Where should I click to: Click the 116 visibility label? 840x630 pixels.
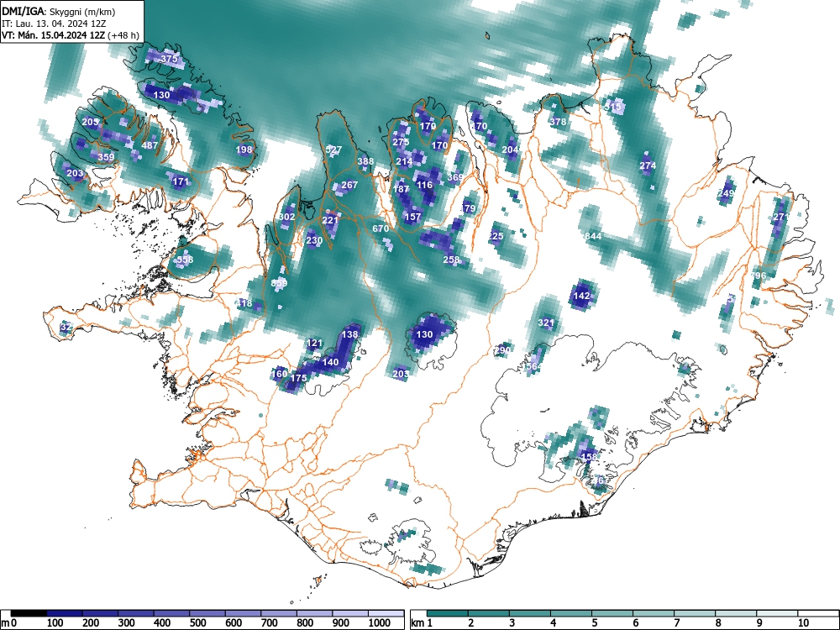coord(424,185)
